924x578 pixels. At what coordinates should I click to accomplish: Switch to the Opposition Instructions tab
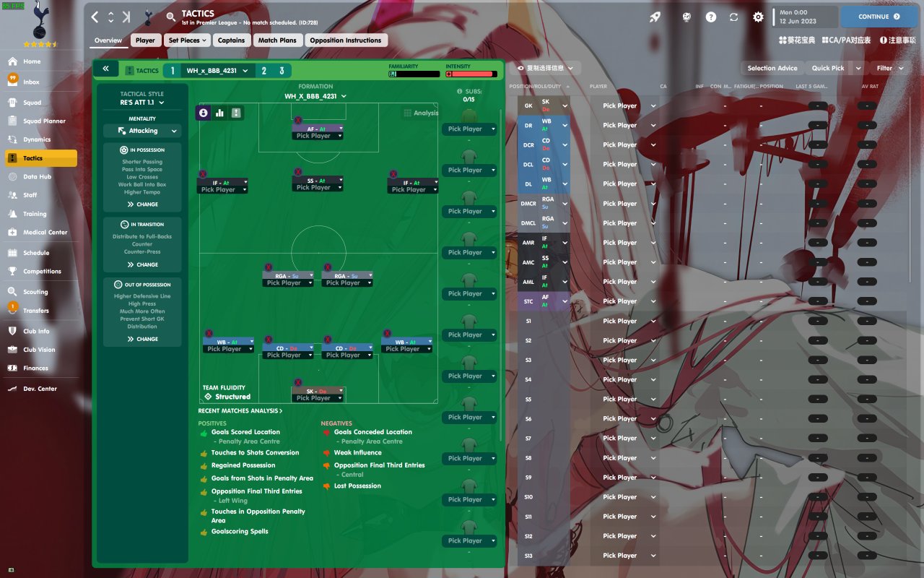[x=346, y=40]
